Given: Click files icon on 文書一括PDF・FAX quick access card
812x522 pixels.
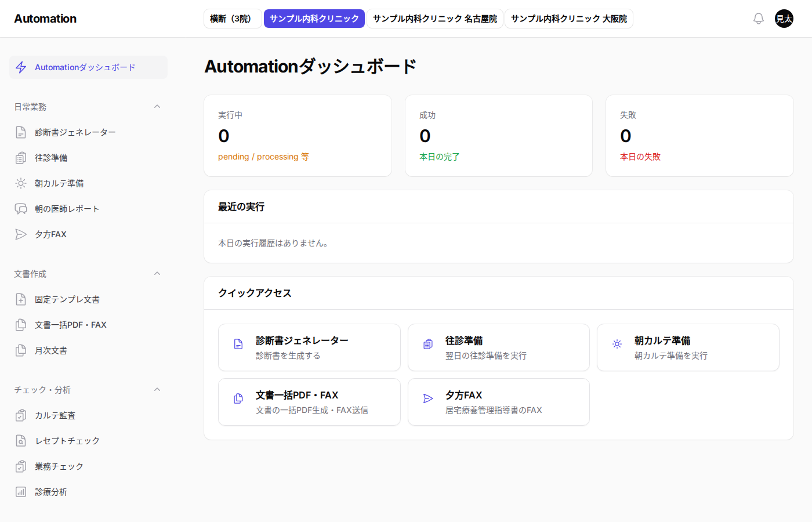Looking at the screenshot, I should 238,398.
